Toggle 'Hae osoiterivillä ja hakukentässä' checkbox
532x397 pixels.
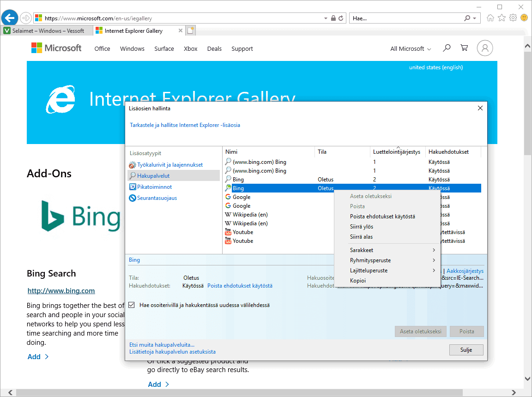132,305
